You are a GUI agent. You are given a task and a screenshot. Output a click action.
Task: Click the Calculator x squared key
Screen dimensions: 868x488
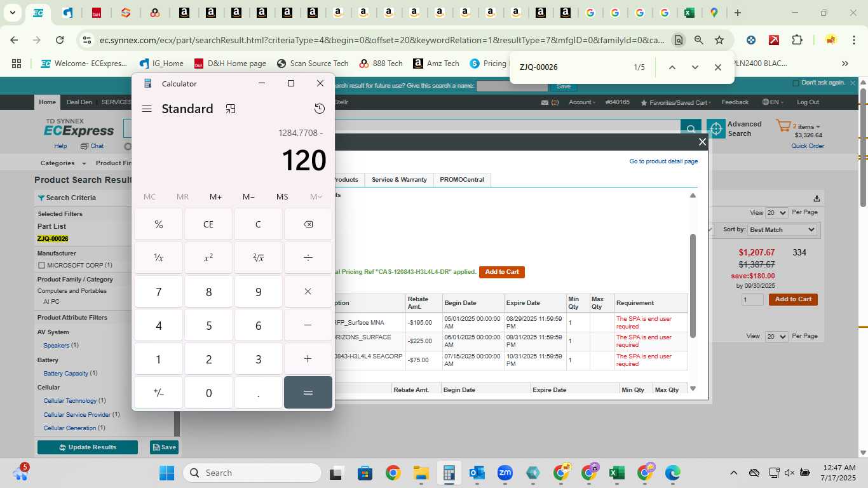click(x=208, y=258)
